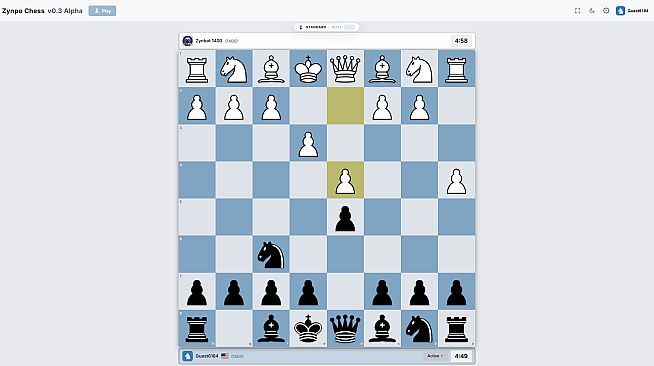
Task: Flip the small toggle in the Standard pill
Action: tap(350, 27)
